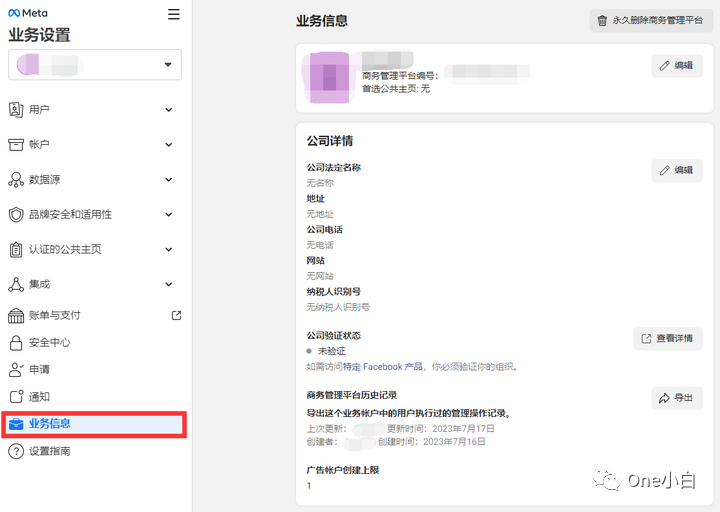Expand the 帐户 section chevron
The height and width of the screenshot is (512, 720).
tap(169, 145)
